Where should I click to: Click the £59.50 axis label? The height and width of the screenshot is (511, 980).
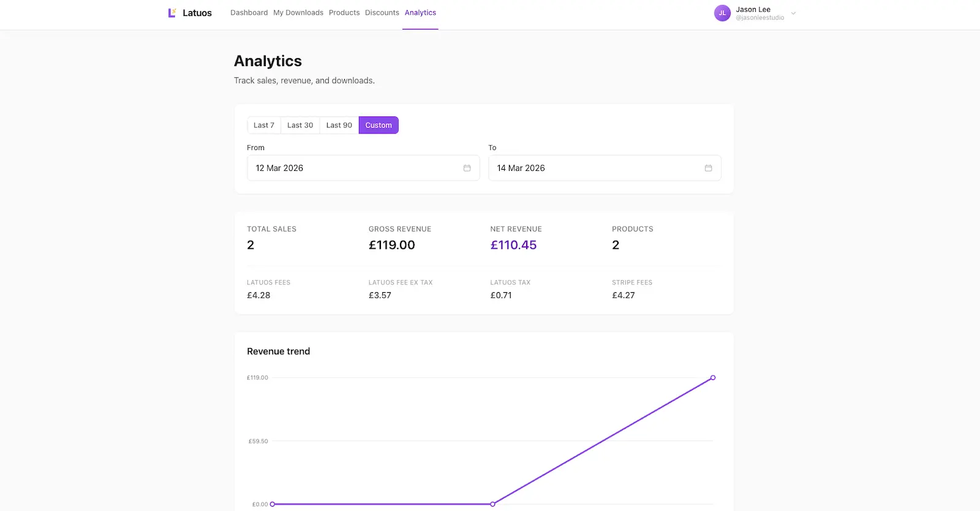pos(258,441)
